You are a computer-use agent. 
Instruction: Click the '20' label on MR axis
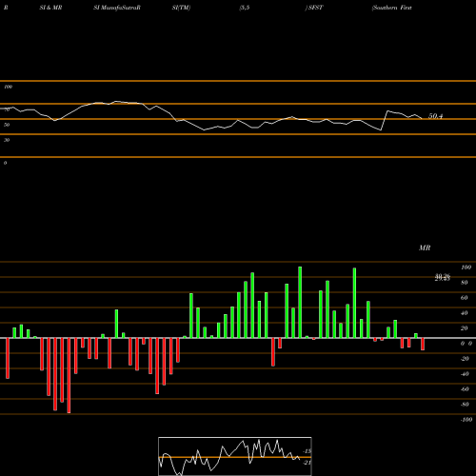coord(465,328)
